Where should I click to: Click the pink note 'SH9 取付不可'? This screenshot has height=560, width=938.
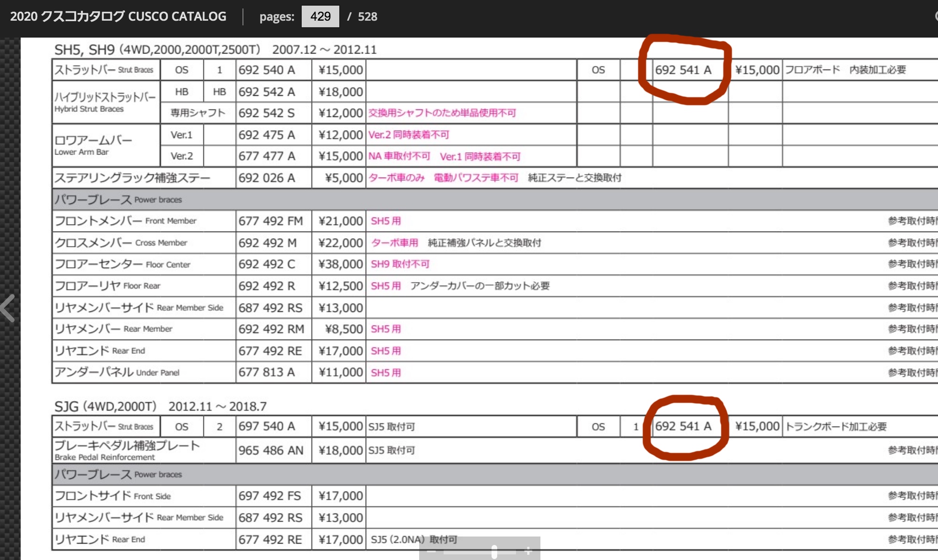click(x=400, y=264)
